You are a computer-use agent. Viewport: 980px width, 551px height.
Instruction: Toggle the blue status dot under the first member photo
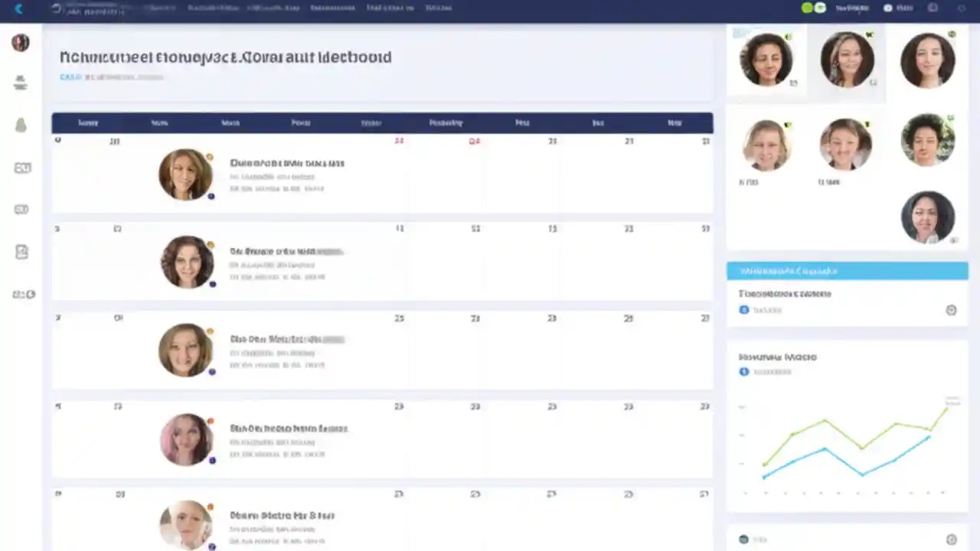[211, 196]
